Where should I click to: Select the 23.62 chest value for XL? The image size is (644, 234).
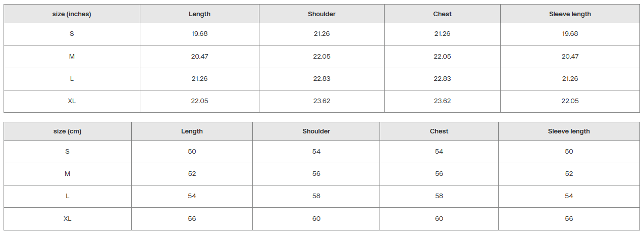442,101
